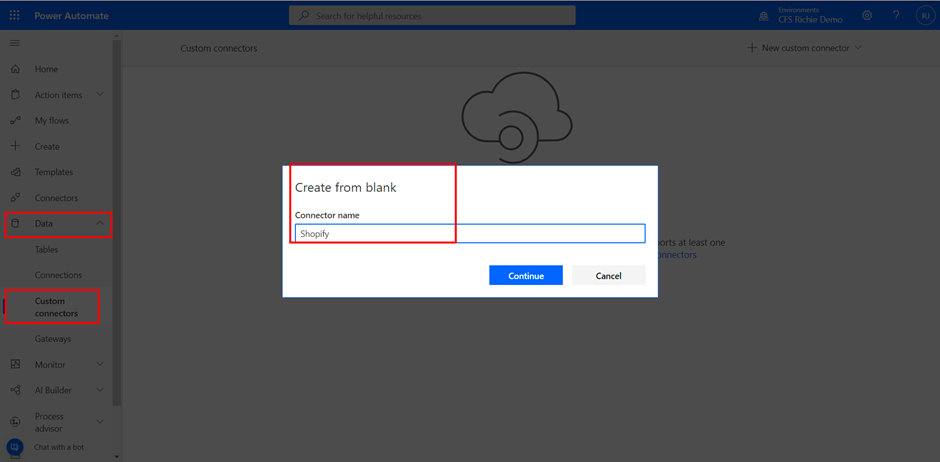Click the Create from blank dialog title
940x462 pixels.
click(346, 188)
